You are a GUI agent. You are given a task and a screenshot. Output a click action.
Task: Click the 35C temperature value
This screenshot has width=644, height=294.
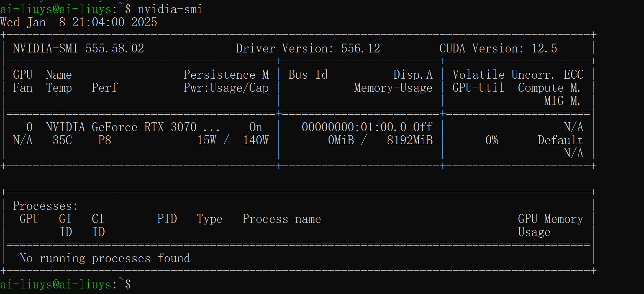pyautogui.click(x=62, y=140)
